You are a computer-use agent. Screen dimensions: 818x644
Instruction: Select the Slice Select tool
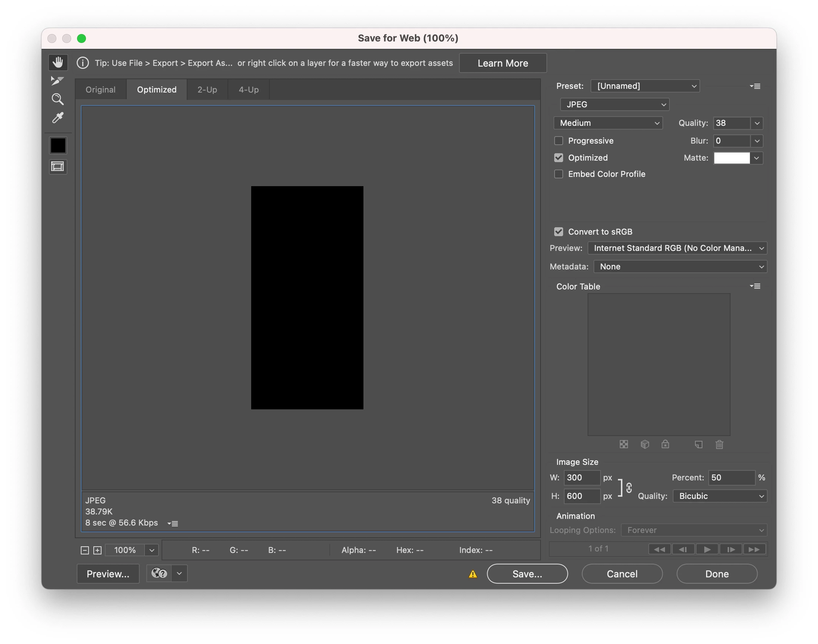tap(58, 80)
